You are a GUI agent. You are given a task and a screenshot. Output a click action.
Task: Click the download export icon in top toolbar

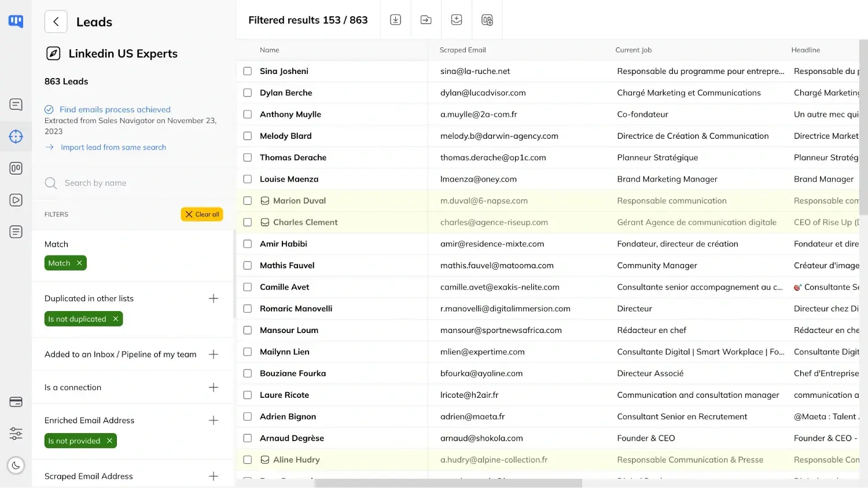[396, 20]
